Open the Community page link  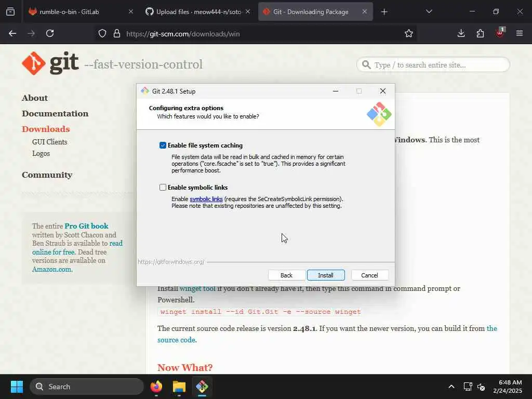(47, 175)
